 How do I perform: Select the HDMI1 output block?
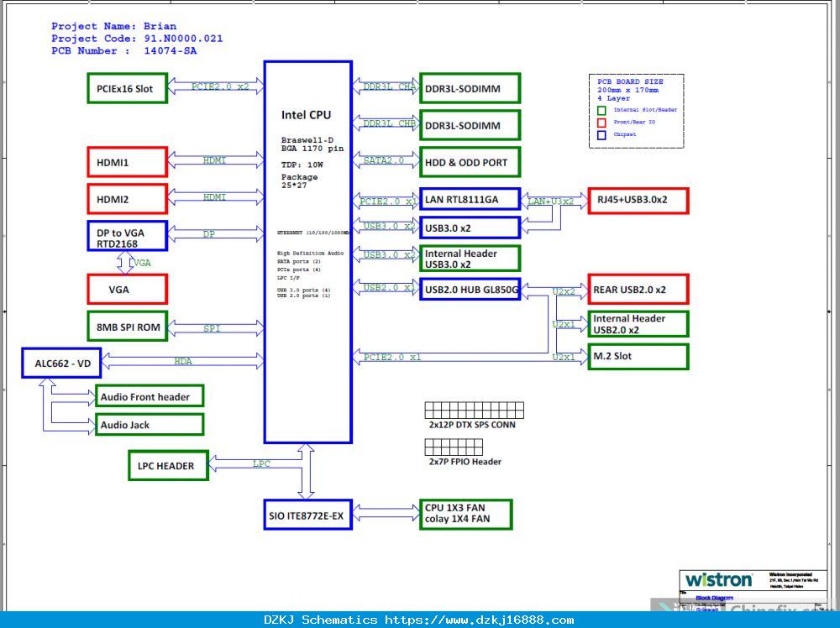click(x=128, y=162)
